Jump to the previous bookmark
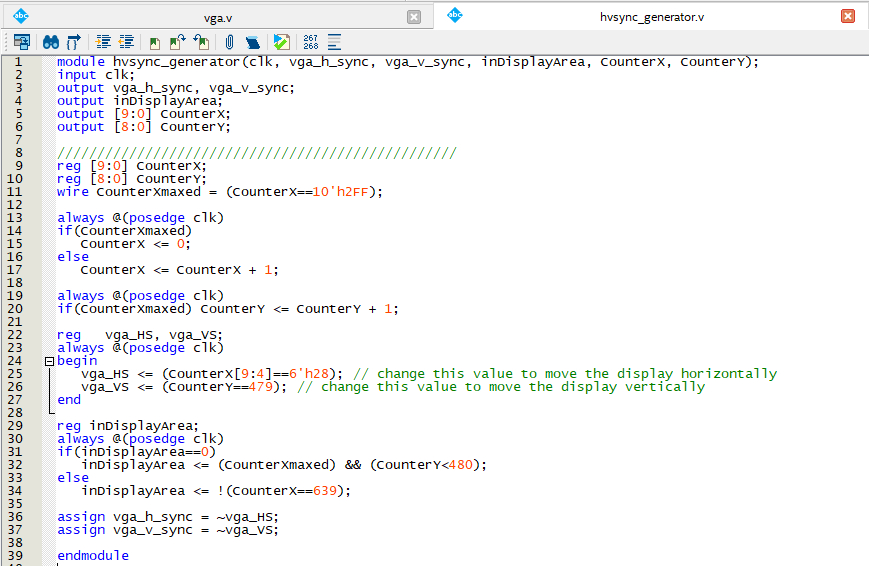Image resolution: width=869 pixels, height=566 pixels. (x=201, y=42)
